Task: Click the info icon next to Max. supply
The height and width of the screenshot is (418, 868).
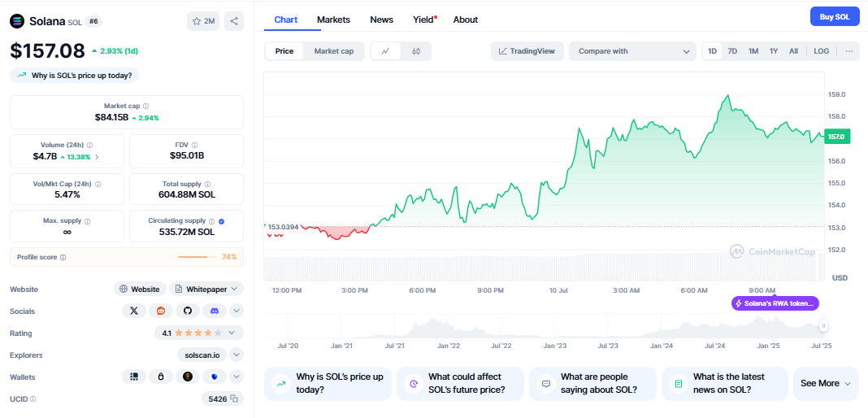Action: coord(88,221)
